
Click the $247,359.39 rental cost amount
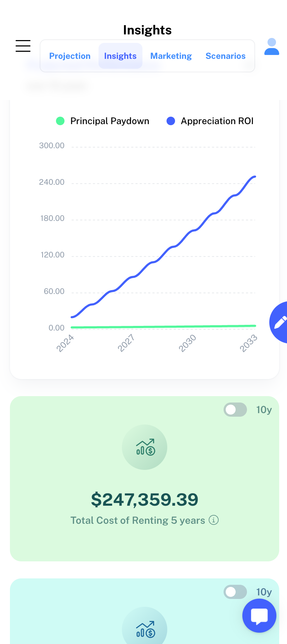tap(145, 499)
